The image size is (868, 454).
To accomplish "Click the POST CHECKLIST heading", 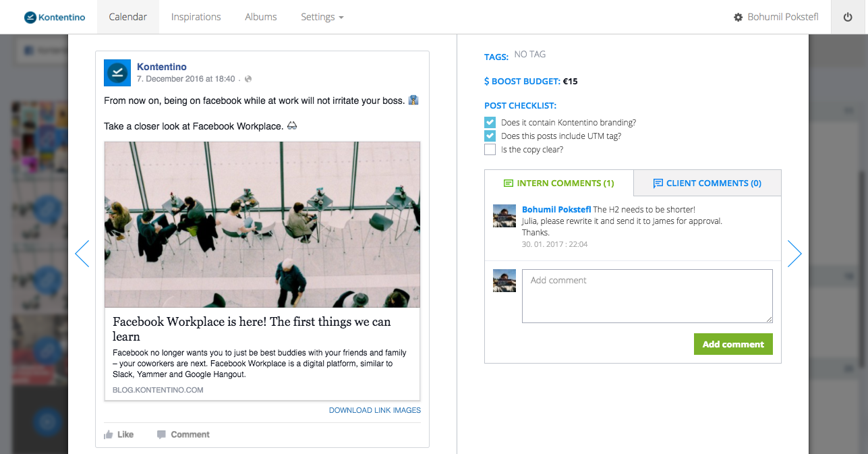I will tap(520, 106).
